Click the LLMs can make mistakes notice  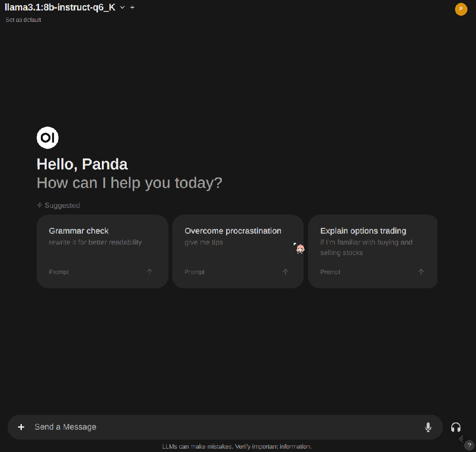tap(237, 447)
